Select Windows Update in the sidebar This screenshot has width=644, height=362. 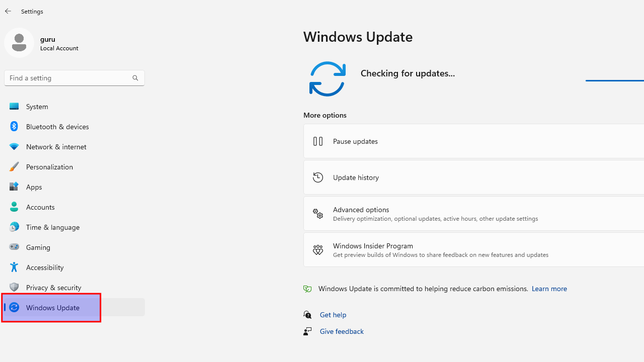point(74,308)
